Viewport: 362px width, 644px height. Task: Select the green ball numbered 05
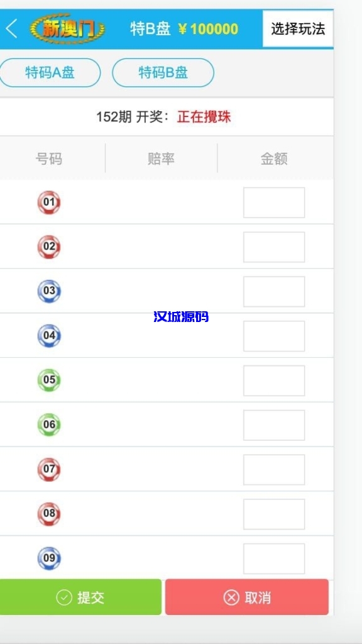point(50,380)
